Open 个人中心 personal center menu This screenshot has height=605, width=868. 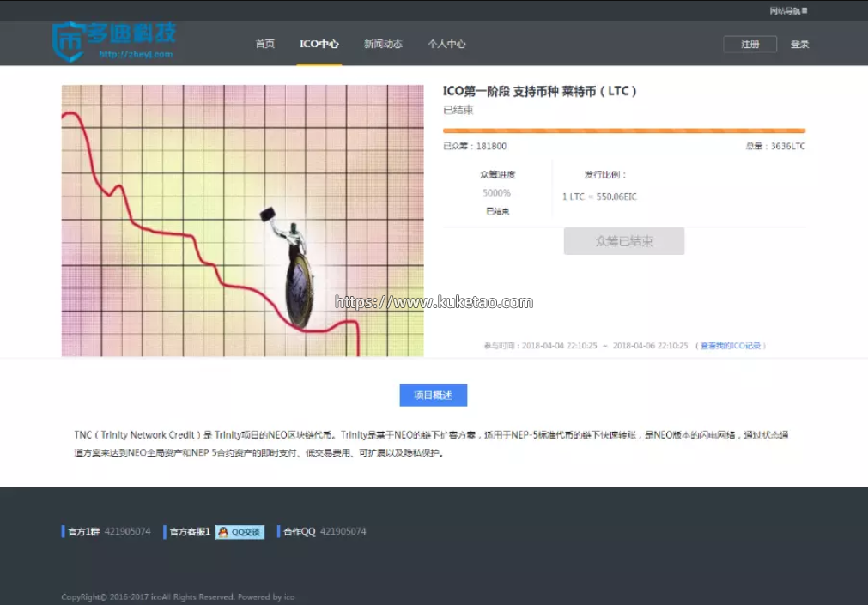[446, 44]
